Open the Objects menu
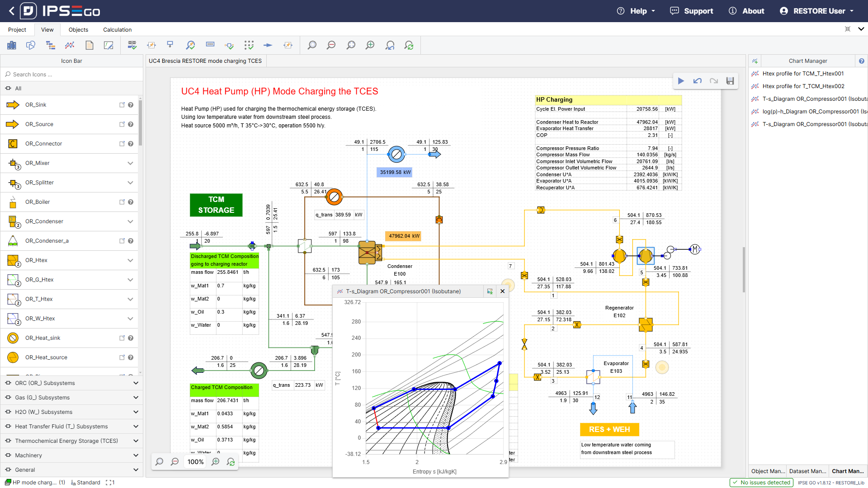 pos(78,30)
